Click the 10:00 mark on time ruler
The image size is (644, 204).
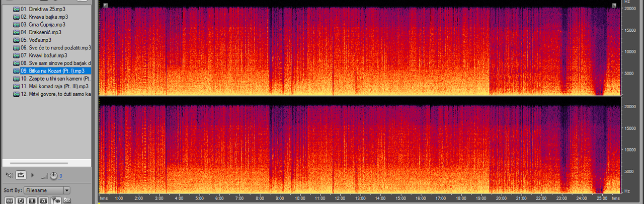point(300,198)
